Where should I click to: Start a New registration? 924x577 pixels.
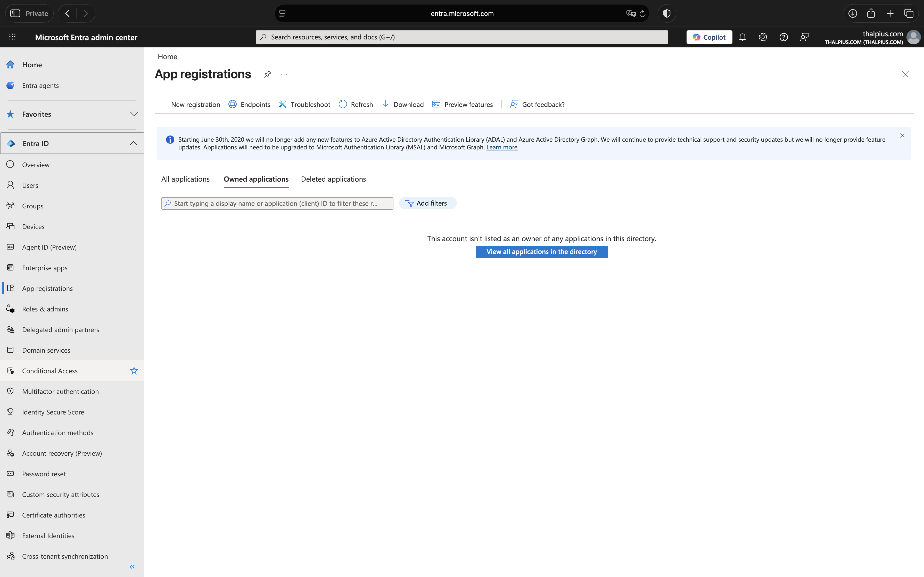point(189,104)
